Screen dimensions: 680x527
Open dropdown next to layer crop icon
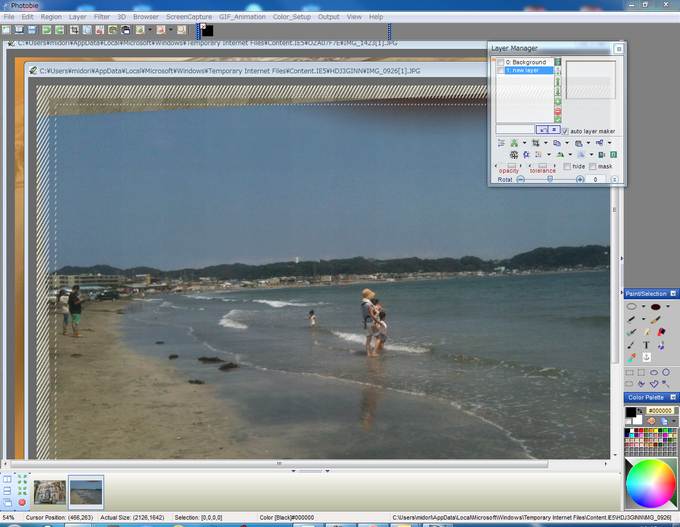coord(546,143)
